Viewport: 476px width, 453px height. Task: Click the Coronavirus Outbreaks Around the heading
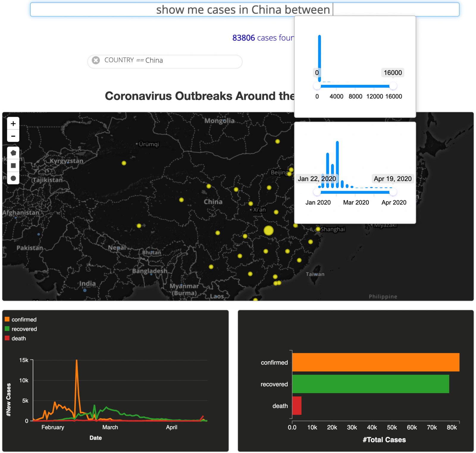tap(200, 96)
